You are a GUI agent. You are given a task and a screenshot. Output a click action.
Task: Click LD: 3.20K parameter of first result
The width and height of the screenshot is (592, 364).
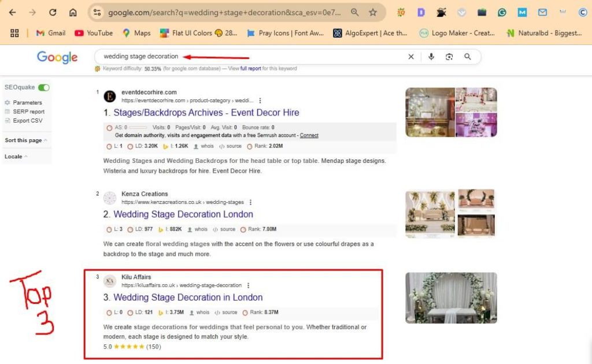click(x=142, y=146)
